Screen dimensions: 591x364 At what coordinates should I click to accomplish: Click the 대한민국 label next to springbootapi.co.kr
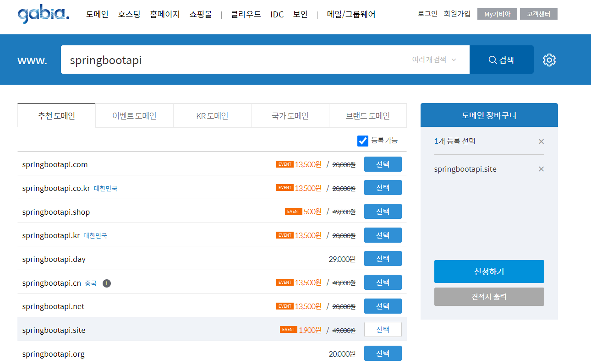pos(105,189)
